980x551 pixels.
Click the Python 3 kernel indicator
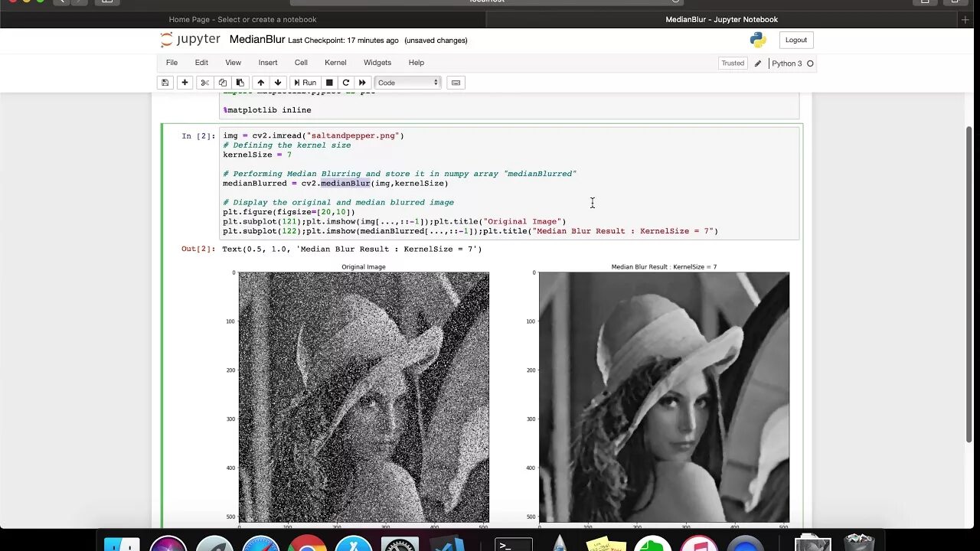click(x=792, y=64)
